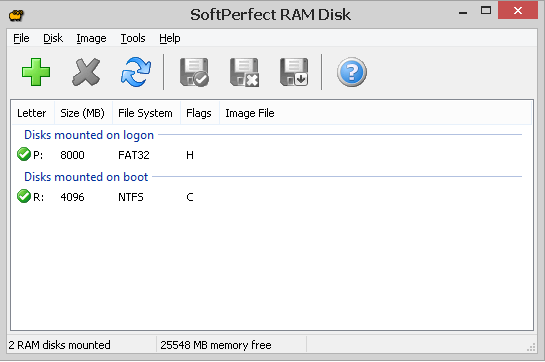Click the floppy icon with down arrow
The image size is (545, 362).
click(x=294, y=72)
